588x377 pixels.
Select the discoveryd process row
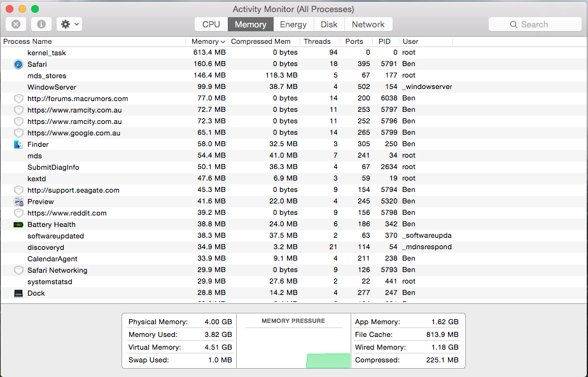pyautogui.click(x=294, y=247)
